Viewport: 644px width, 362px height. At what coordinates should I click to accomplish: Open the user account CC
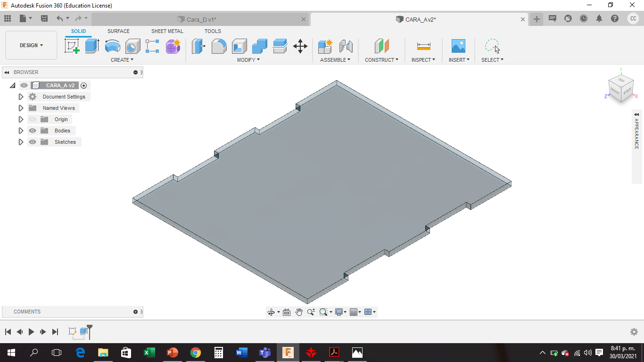click(x=633, y=18)
